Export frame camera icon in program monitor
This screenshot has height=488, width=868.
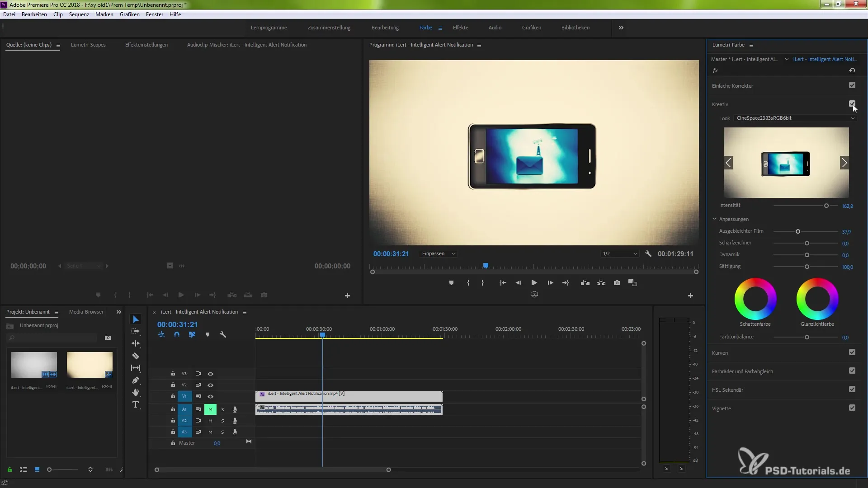[617, 283]
